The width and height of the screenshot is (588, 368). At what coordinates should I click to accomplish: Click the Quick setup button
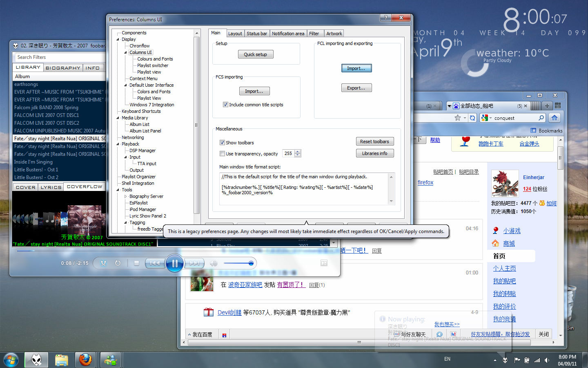[256, 54]
